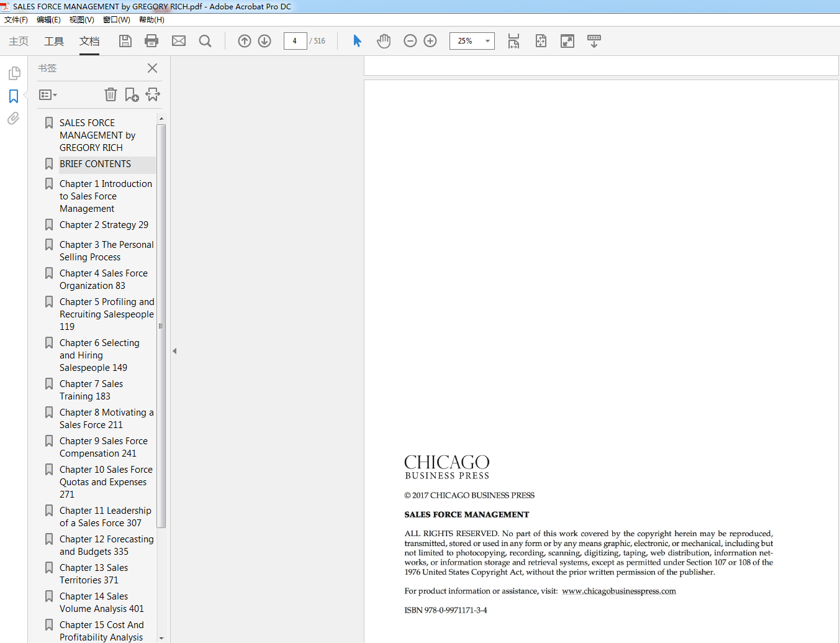This screenshot has height=643, width=840.
Task: Switch to the 文档 tab
Action: [x=89, y=41]
